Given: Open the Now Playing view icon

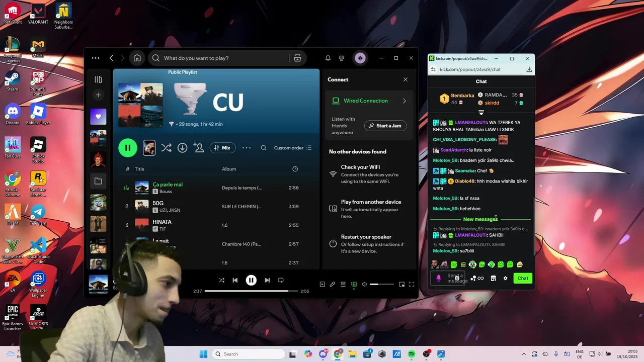Looking at the screenshot, I should click(322, 284).
